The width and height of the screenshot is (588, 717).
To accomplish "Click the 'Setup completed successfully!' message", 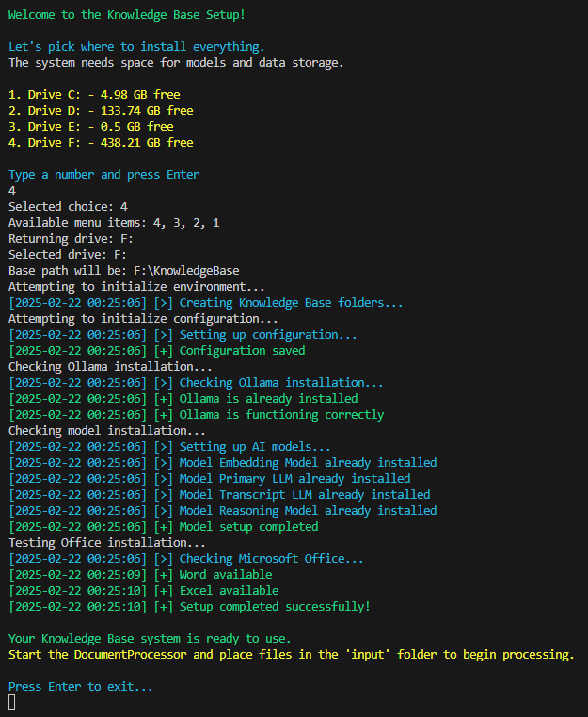I will 275,606.
